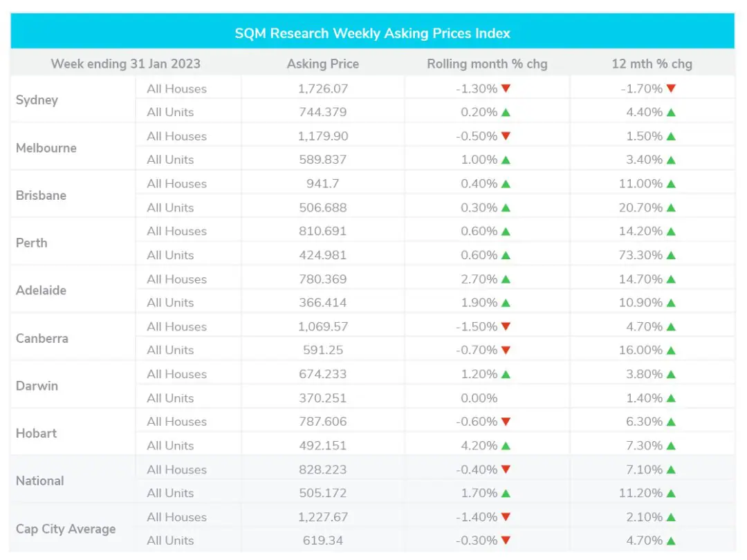Click the Perth city label
This screenshot has width=747, height=560.
[31, 243]
